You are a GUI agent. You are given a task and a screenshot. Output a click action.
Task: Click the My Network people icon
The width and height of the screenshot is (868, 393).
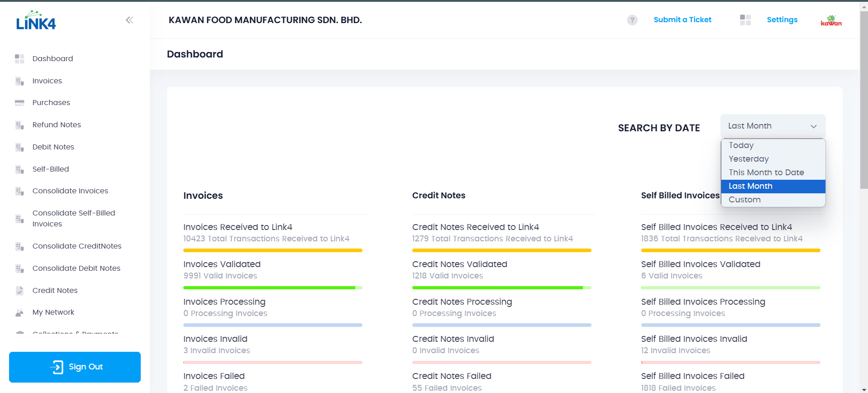(19, 312)
